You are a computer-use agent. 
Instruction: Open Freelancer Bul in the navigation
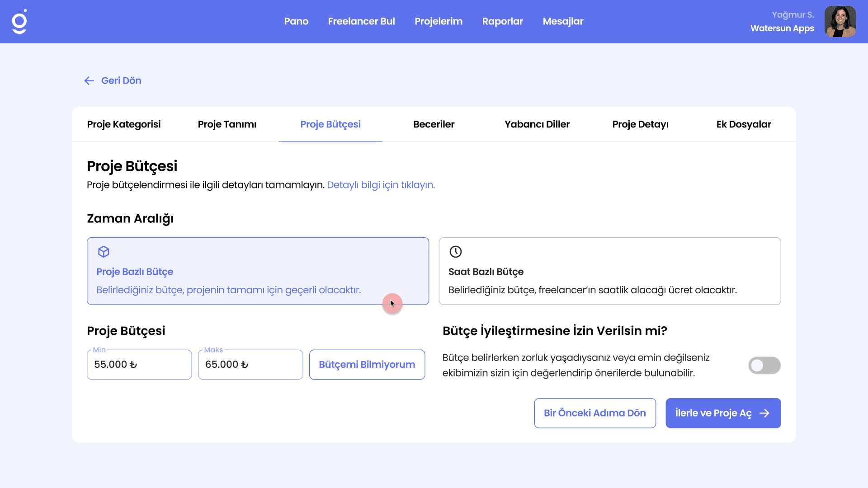point(361,21)
